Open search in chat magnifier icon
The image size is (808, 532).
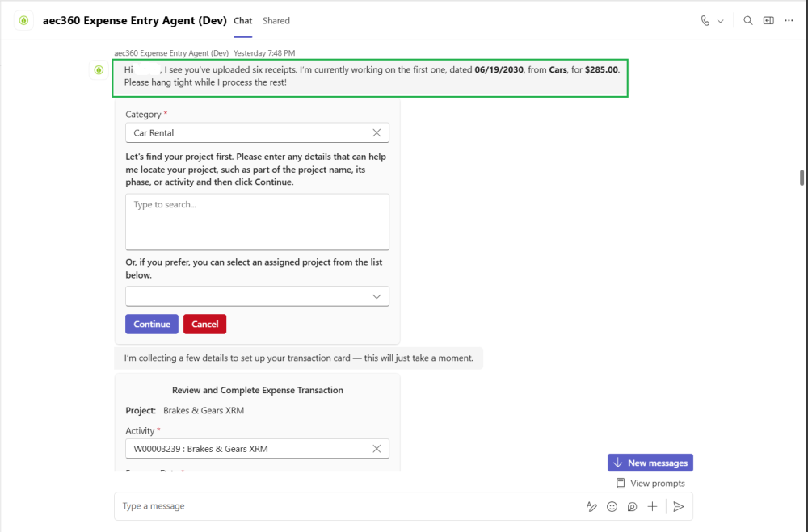(x=747, y=21)
